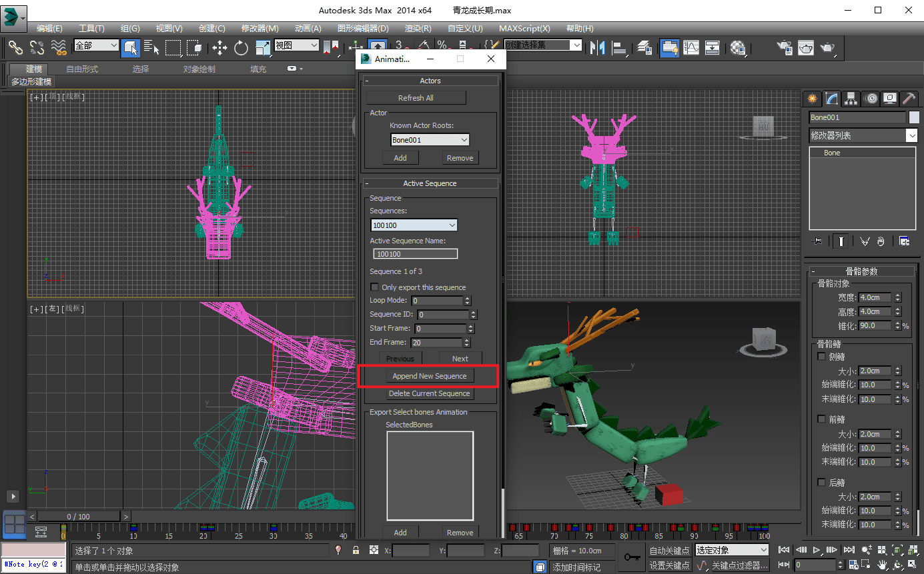The image size is (924, 574).
Task: Open the Create panel star icon
Action: pos(812,99)
